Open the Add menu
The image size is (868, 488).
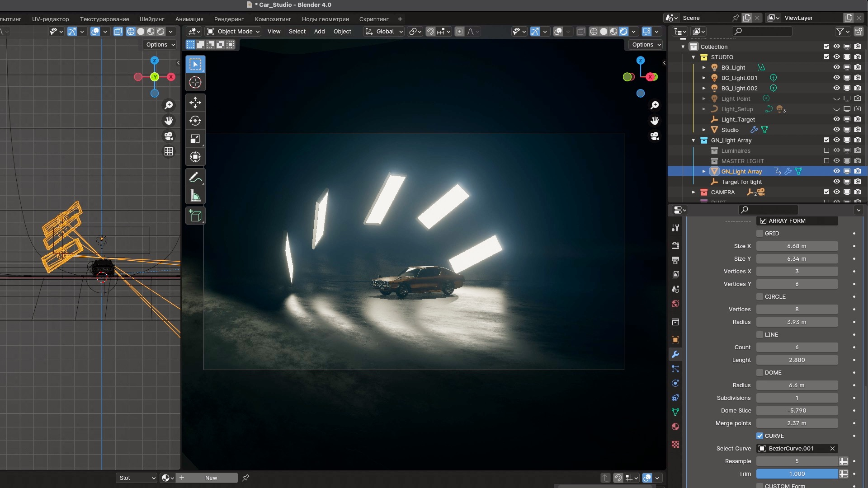pos(319,31)
